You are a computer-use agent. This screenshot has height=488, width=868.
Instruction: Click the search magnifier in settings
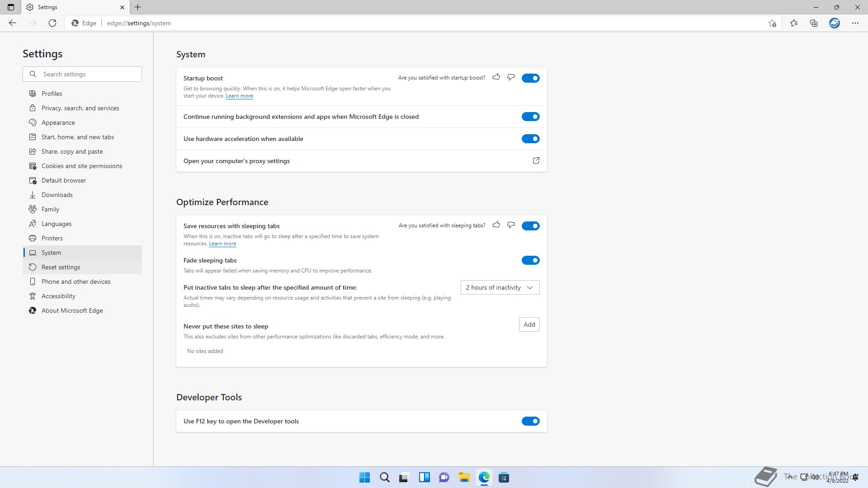tap(33, 74)
